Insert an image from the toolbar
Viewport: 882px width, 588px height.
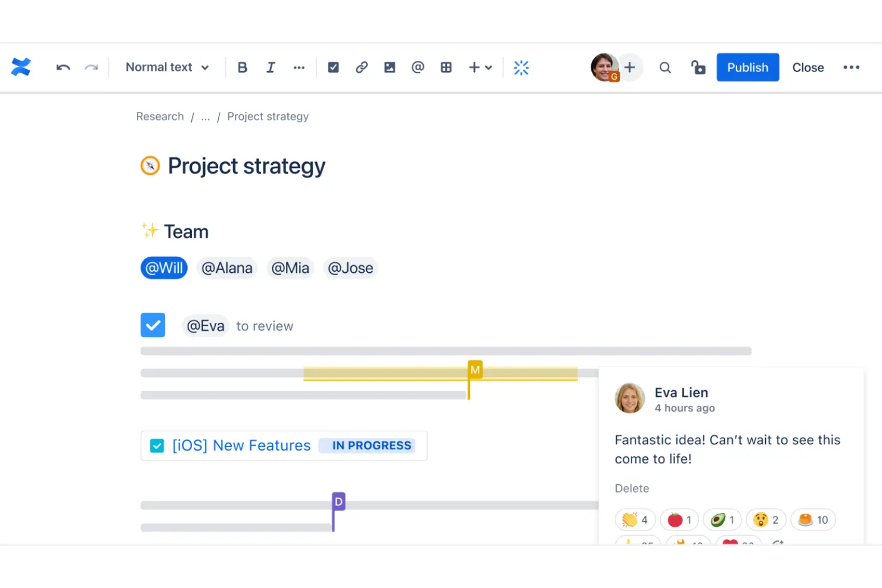click(x=390, y=67)
